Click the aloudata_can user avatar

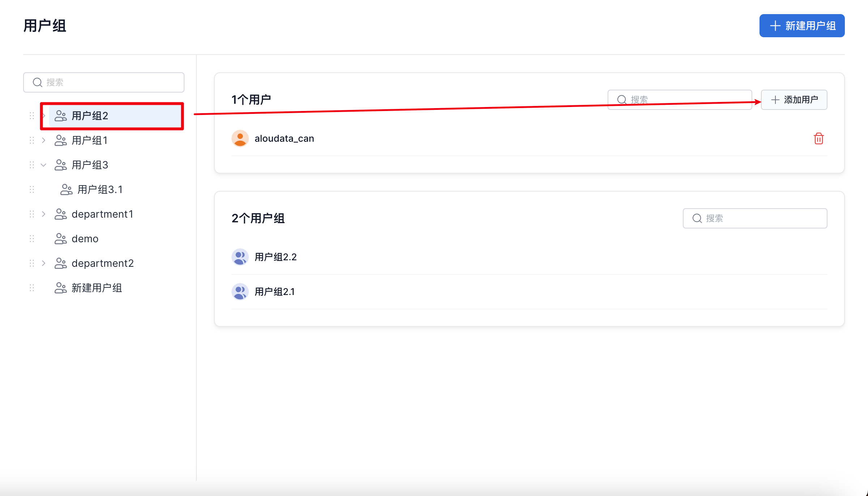click(x=240, y=138)
